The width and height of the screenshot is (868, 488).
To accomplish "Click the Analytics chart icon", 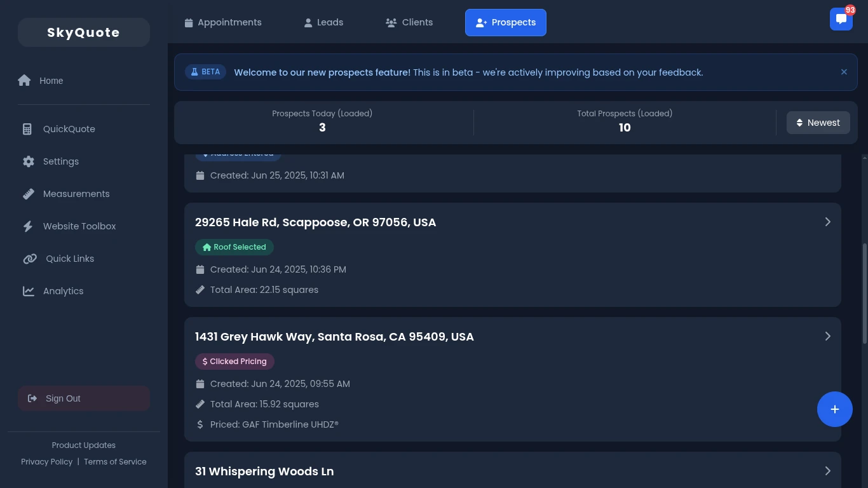I will pos(29,291).
